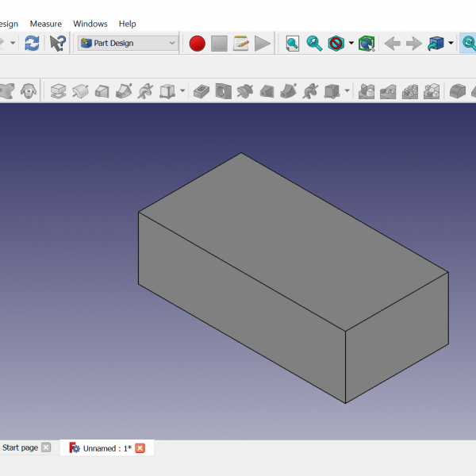The height and width of the screenshot is (476, 476).
Task: Start macro recording with red circle
Action: click(198, 44)
